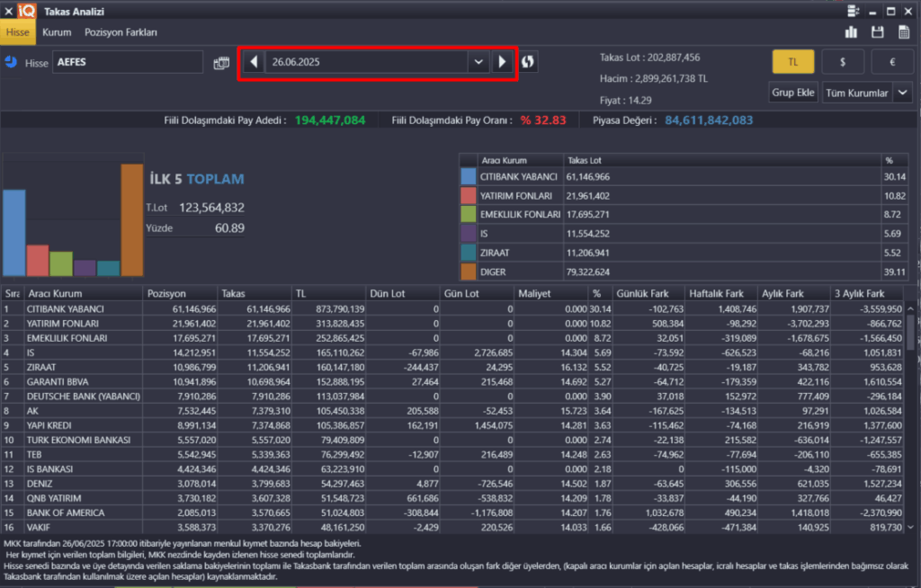Maximize the Takas Analizi window
This screenshot has height=588, width=921.
tap(890, 11)
